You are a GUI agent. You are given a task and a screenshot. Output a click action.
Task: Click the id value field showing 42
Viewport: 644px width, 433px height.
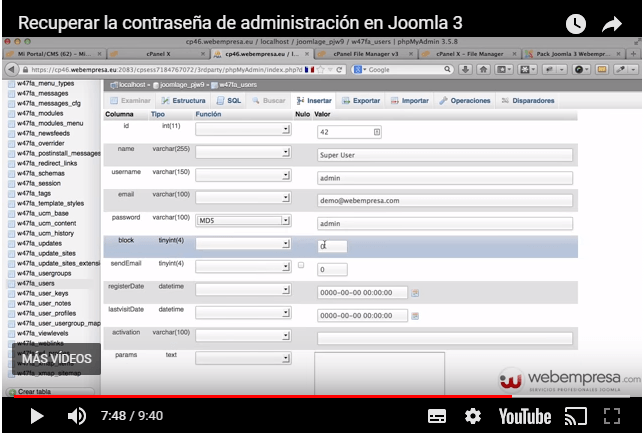point(349,132)
